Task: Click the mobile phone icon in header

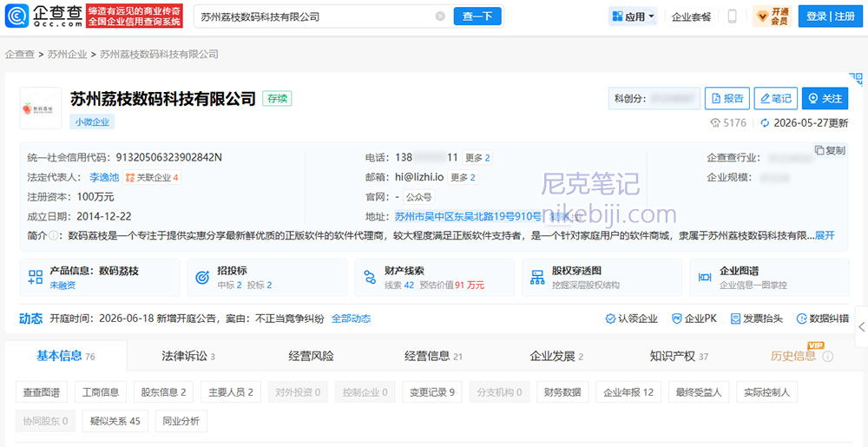Action: (732, 16)
